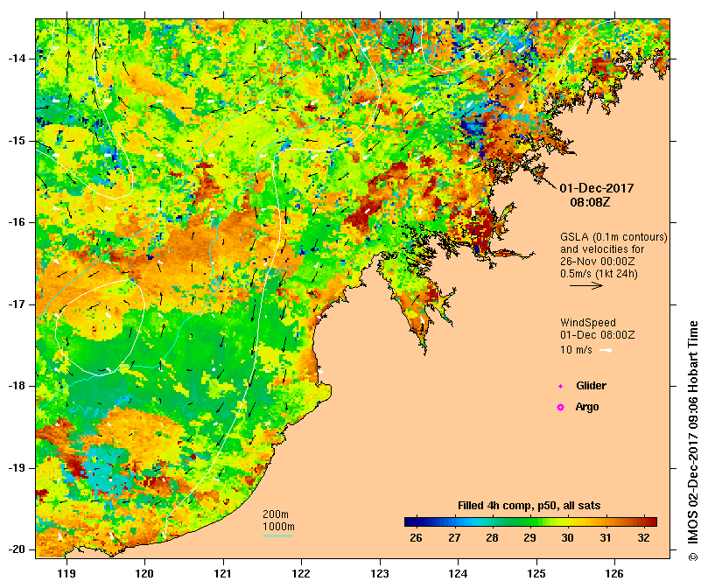Viewport: 708px width, 588px height.
Task: Click the latitude axis label '-17'
Action: pos(17,304)
